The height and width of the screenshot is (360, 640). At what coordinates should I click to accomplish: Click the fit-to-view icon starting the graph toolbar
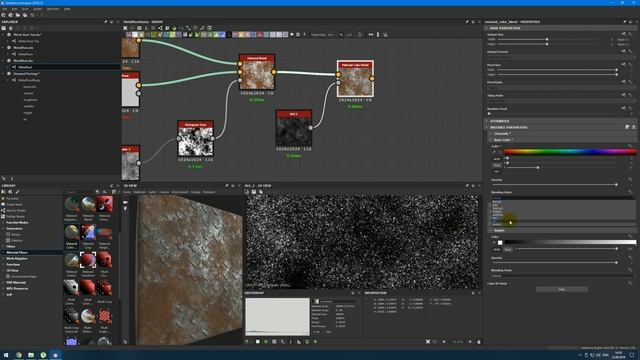(x=125, y=28)
